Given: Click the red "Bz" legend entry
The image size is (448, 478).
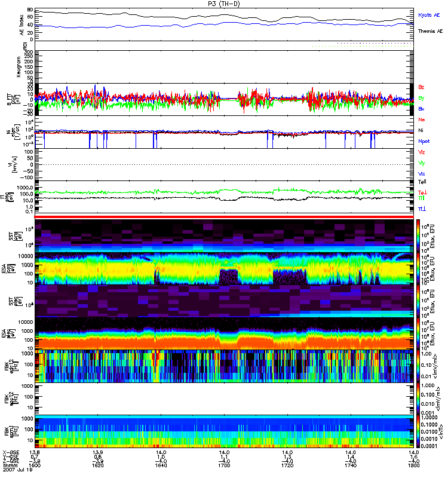Looking at the screenshot, I should point(421,87).
